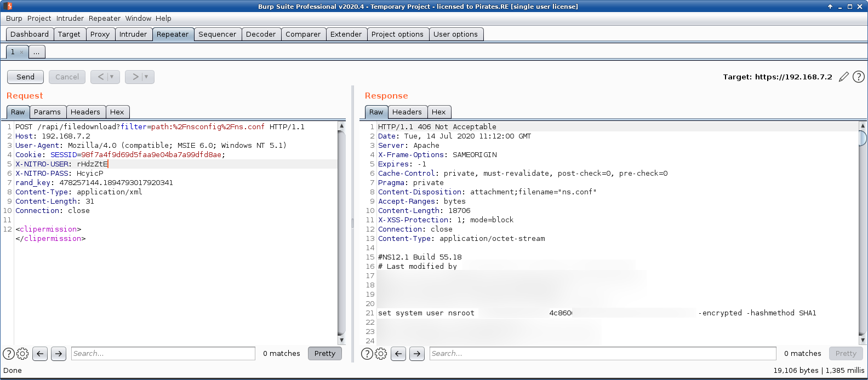Click the '#NS12.1 Build 55.18' response line
The width and height of the screenshot is (868, 380).
click(x=420, y=257)
